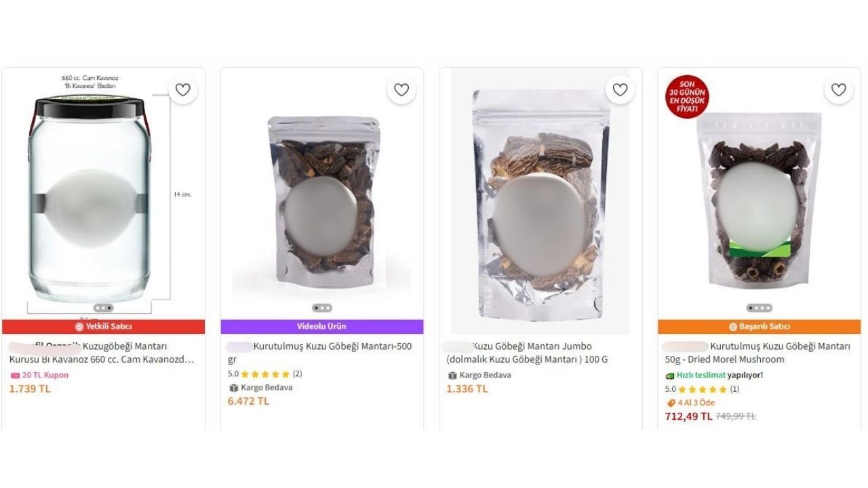
Task: Click the Videolu Ürün banner
Action: [x=321, y=327]
